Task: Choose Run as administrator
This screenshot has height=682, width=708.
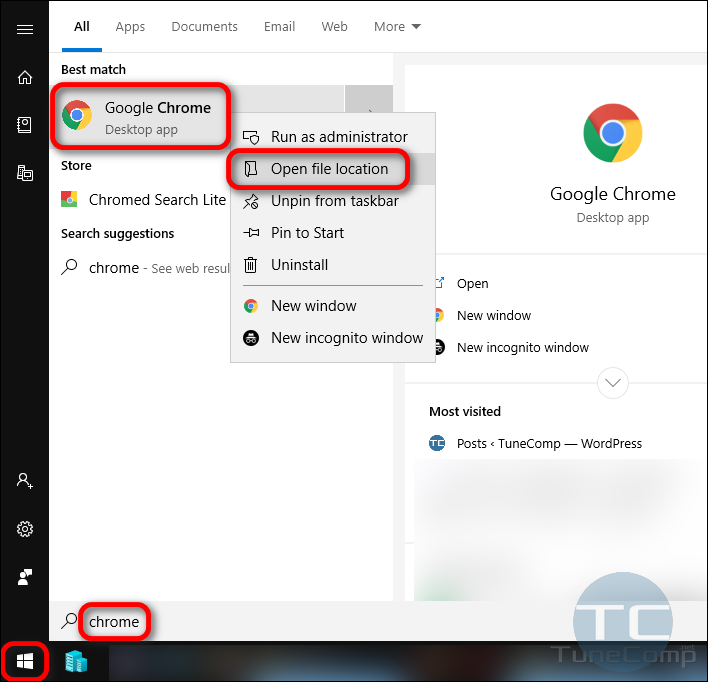Action: pyautogui.click(x=339, y=137)
